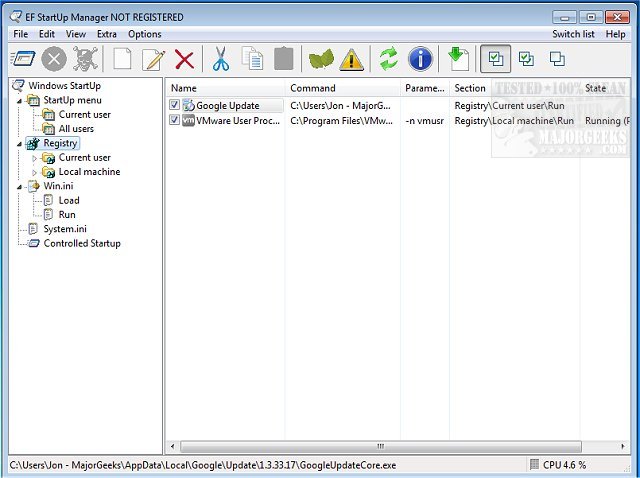Click the blue info icon
This screenshot has height=478, width=640.
coord(420,59)
